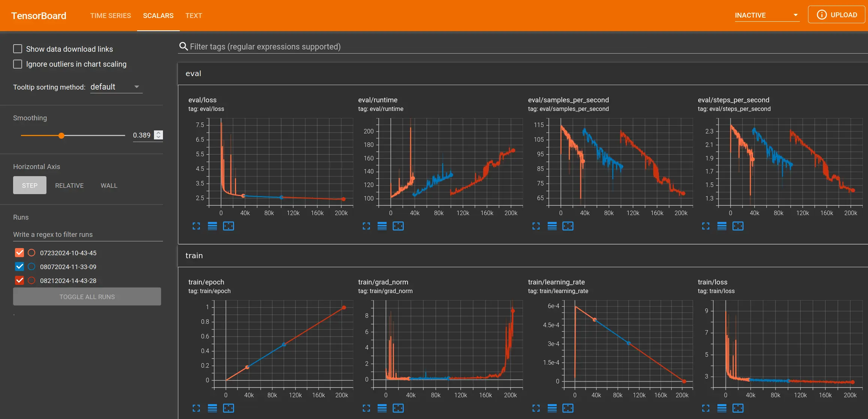
Task: Expand the eval/steps_per_second chart
Action: [x=706, y=226]
